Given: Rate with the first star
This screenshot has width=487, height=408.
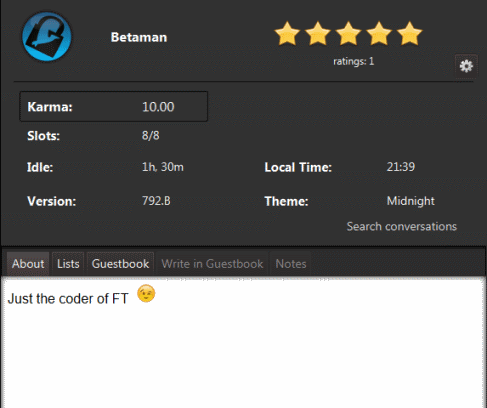Looking at the screenshot, I should point(287,33).
